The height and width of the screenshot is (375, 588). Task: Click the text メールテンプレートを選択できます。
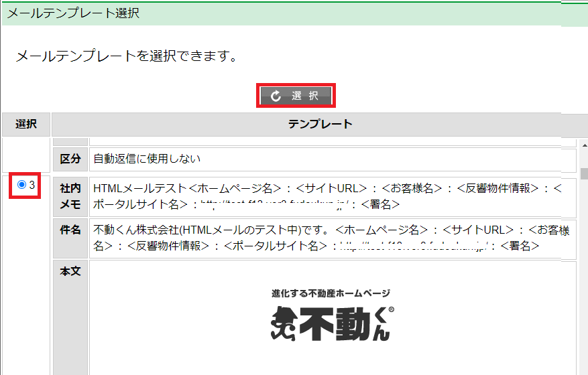click(127, 56)
